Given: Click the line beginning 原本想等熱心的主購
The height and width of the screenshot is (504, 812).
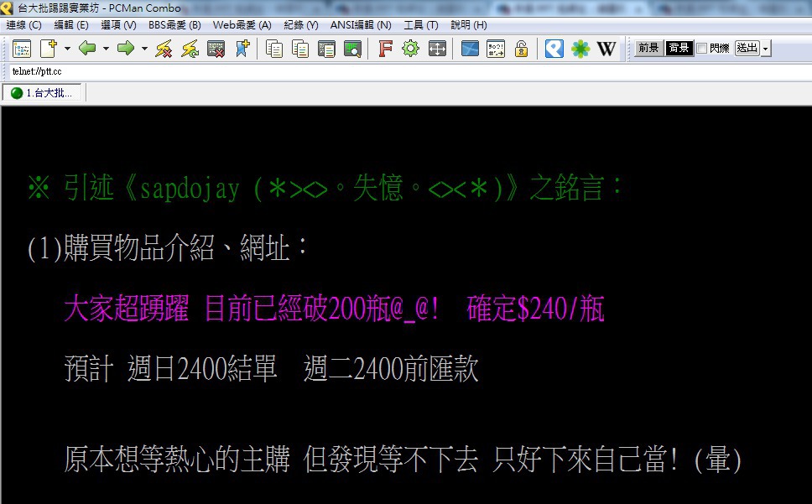Looking at the screenshot, I should tap(403, 460).
